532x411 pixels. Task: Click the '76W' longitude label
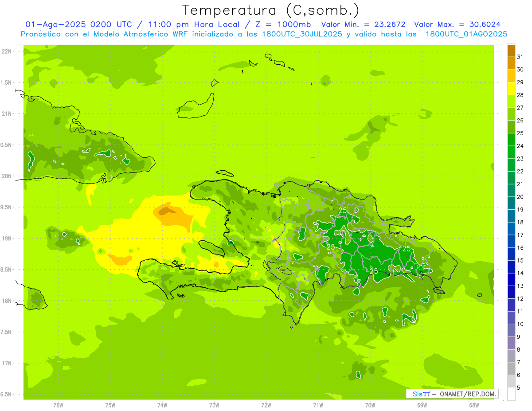(58, 405)
